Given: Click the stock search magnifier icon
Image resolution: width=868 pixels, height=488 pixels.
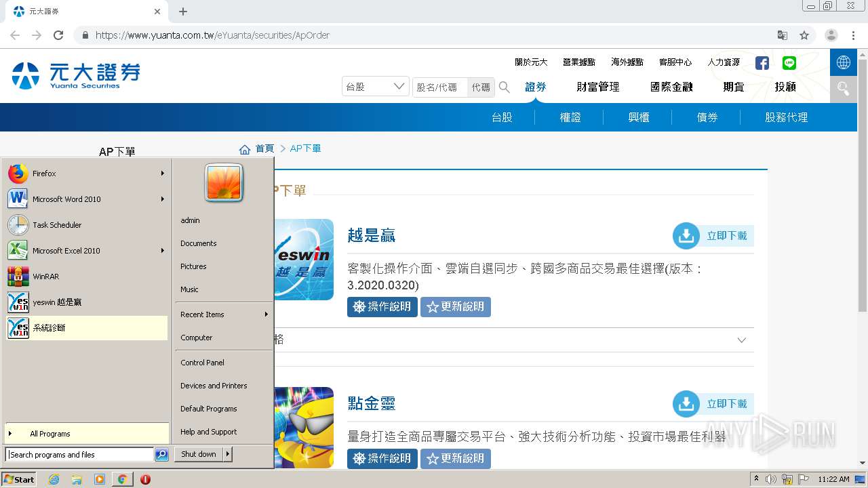Looking at the screenshot, I should 505,87.
